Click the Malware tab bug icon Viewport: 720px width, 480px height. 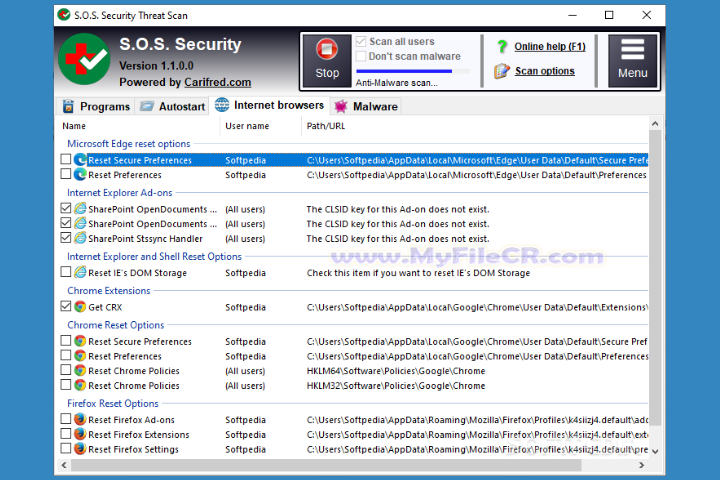click(x=341, y=107)
